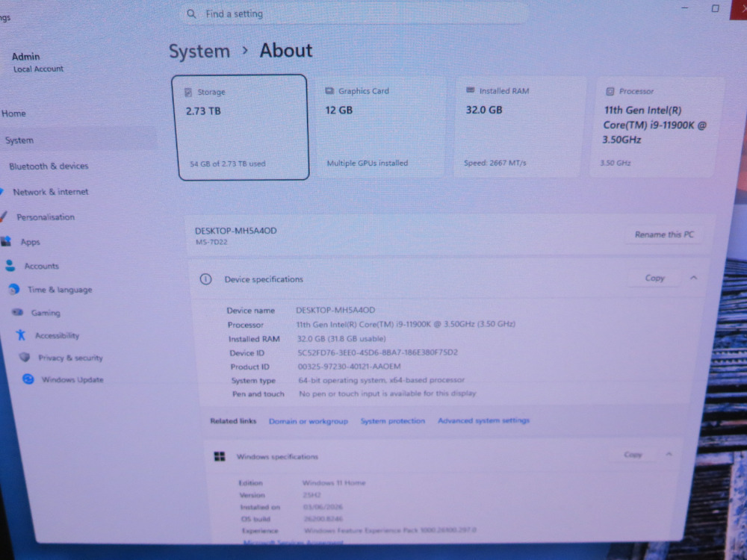This screenshot has width=747, height=560.
Task: Click the Accessibility figure icon
Action: 20,335
